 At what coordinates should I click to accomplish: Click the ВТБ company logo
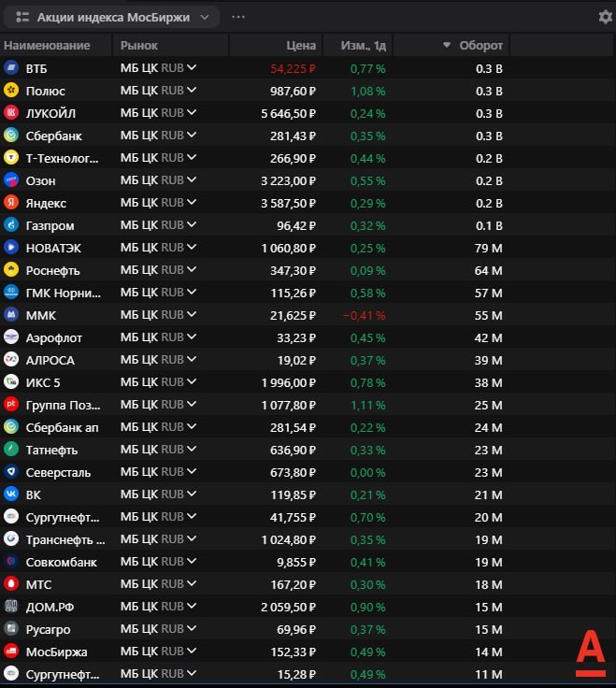(11, 68)
